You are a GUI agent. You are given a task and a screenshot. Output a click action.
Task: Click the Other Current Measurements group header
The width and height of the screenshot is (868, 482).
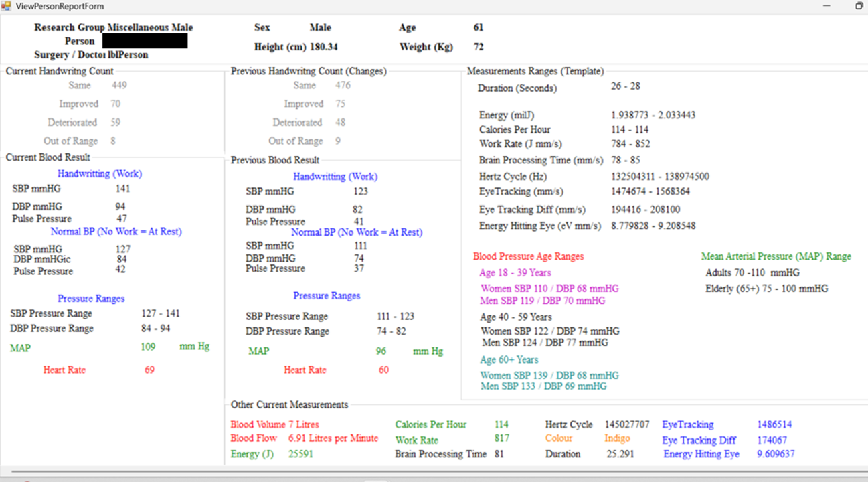click(289, 404)
